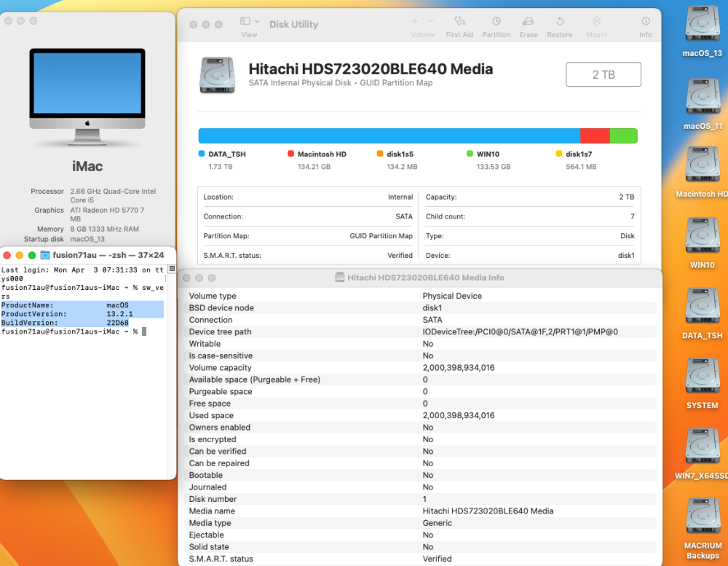Select the Bootable row in Info
This screenshot has width=728, height=566.
click(x=421, y=475)
